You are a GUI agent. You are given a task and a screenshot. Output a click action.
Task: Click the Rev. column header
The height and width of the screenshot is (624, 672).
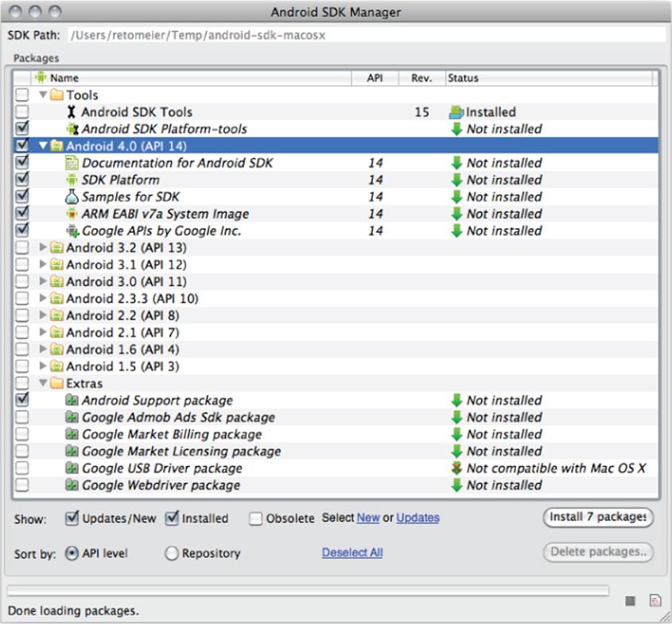click(x=421, y=78)
